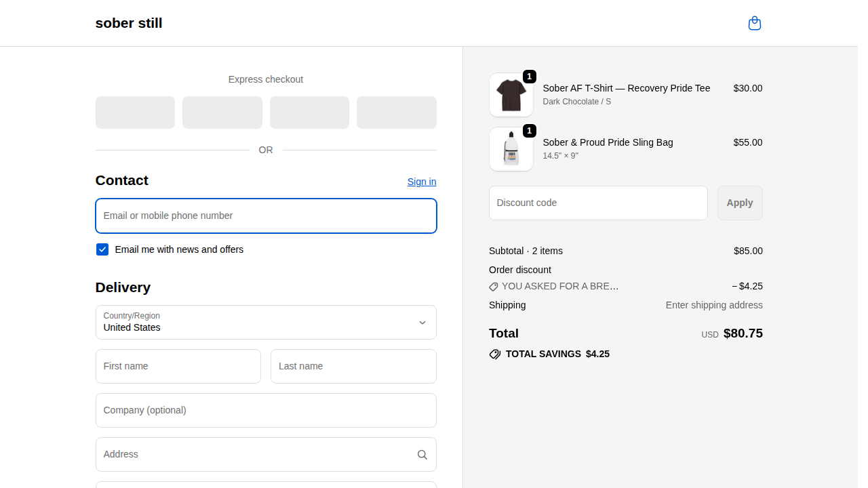
Task: Click the Sober AF T-Shirt — Recovery Pride Tee title
Action: (627, 88)
